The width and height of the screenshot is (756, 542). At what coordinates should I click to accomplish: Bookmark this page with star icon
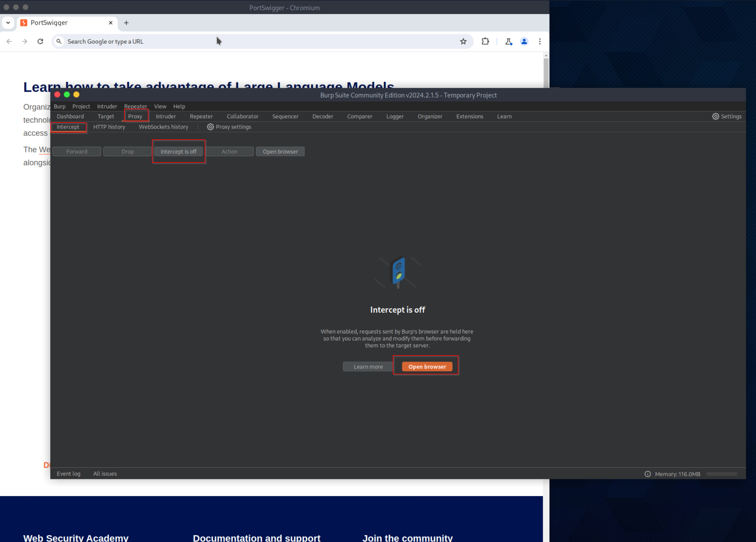[463, 41]
